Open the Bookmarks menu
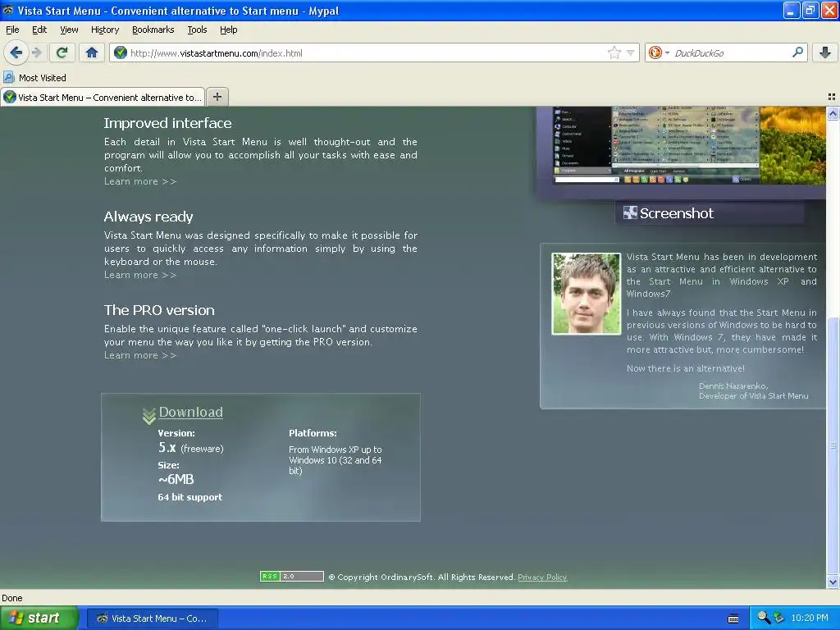 153,30
